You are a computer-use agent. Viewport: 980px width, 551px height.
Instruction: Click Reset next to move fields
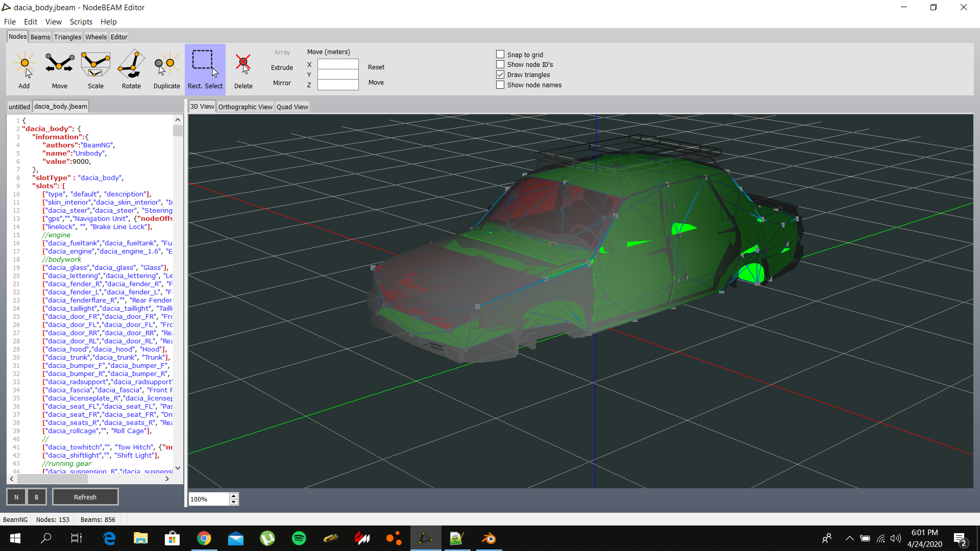pos(376,67)
